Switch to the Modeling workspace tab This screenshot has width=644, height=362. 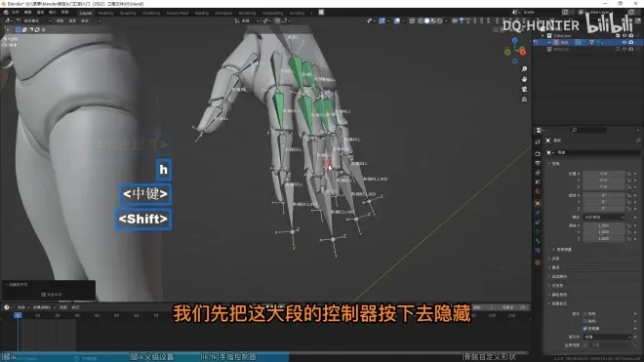pyautogui.click(x=105, y=13)
